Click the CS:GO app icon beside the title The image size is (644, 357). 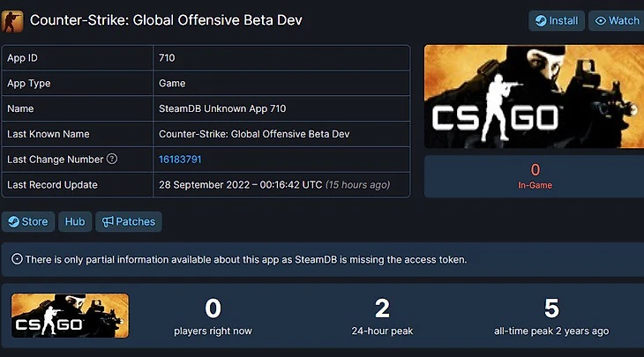(x=12, y=19)
